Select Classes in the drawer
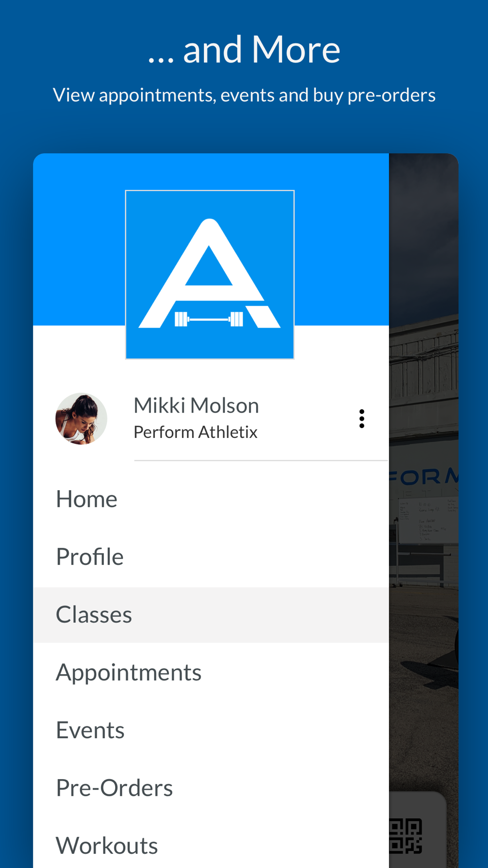The height and width of the screenshot is (868, 488). click(x=211, y=615)
